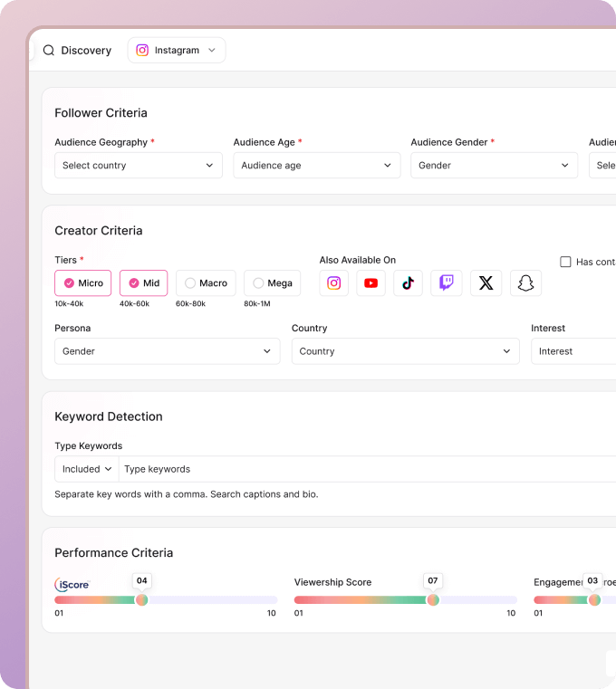This screenshot has width=616, height=689.
Task: Click the Persona label
Action: click(72, 329)
